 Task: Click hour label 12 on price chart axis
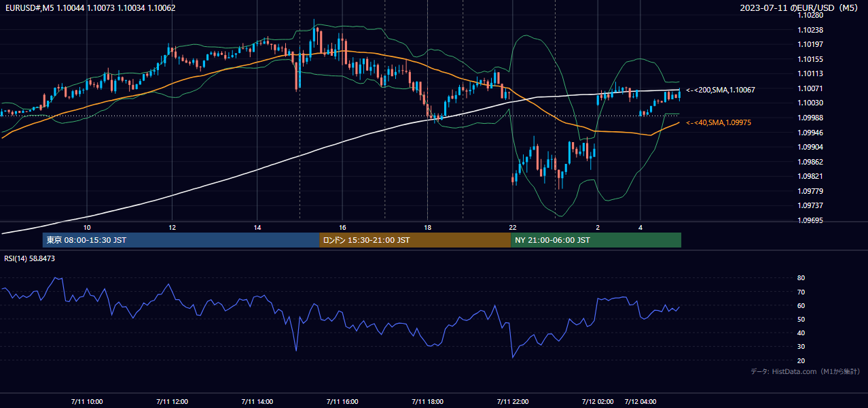(x=173, y=228)
